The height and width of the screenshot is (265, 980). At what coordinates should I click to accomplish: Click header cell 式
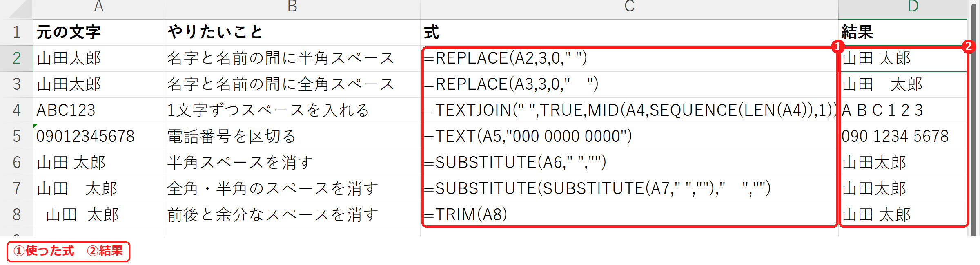[x=629, y=32]
